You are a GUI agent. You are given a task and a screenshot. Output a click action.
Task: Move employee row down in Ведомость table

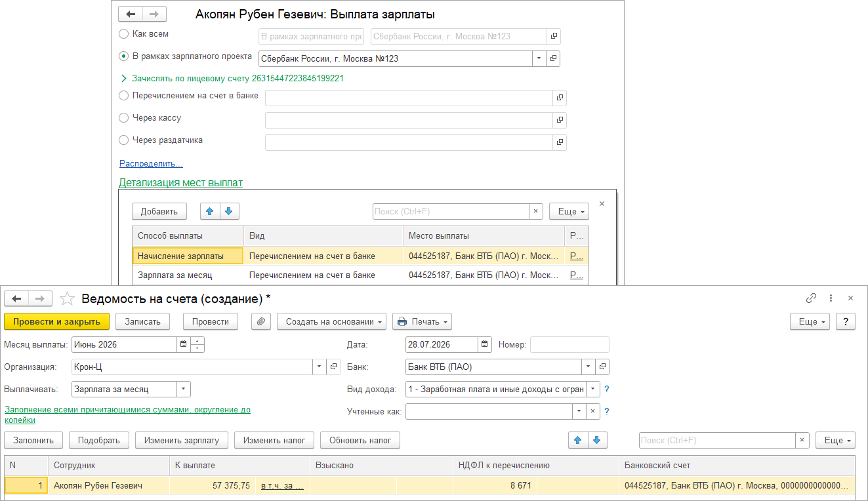point(597,440)
